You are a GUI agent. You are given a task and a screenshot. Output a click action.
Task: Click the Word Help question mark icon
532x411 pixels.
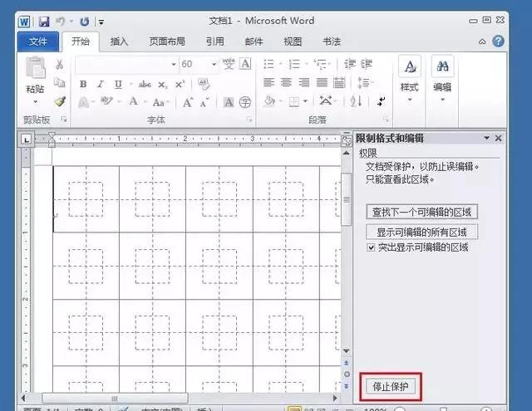[498, 42]
